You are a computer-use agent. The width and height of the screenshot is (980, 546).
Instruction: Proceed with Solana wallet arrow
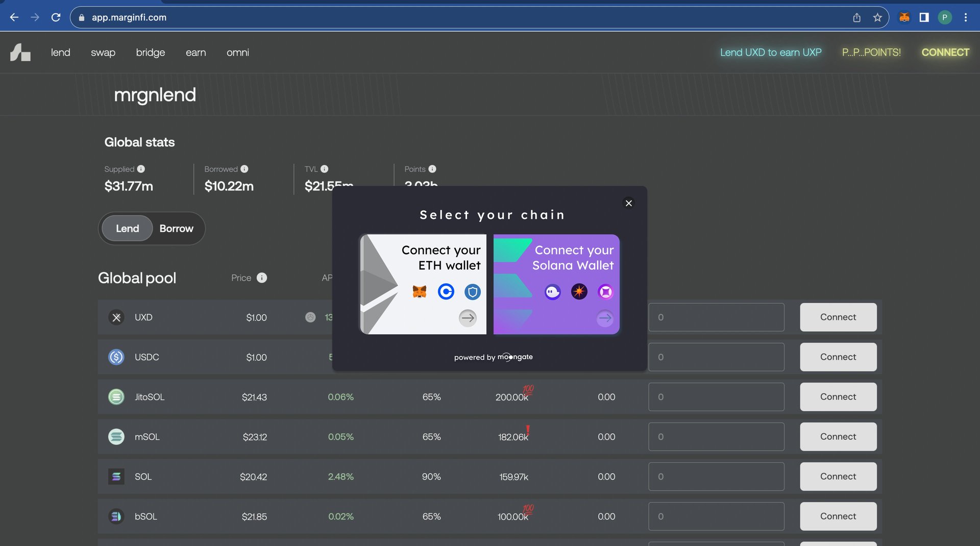pyautogui.click(x=605, y=318)
